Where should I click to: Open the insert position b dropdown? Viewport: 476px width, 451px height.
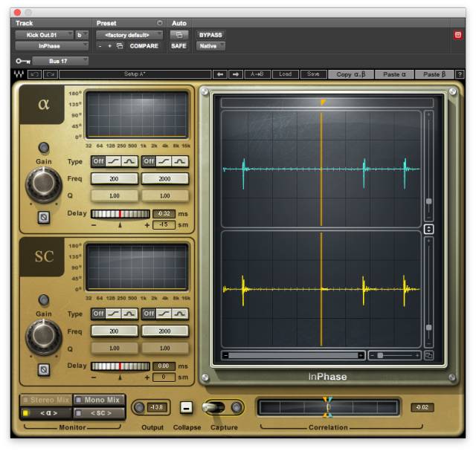[x=82, y=35]
